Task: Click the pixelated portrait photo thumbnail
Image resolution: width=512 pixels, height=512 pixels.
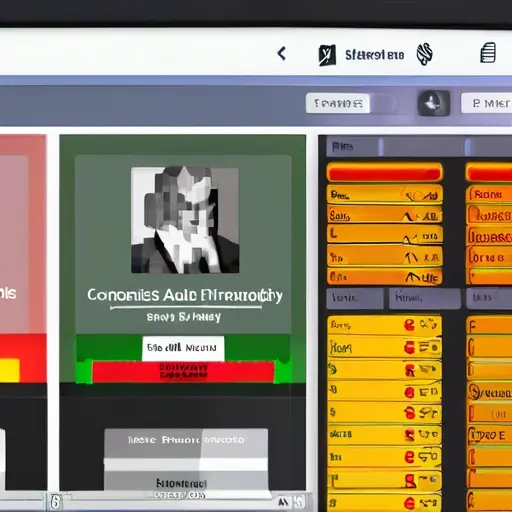Action: coord(185,220)
